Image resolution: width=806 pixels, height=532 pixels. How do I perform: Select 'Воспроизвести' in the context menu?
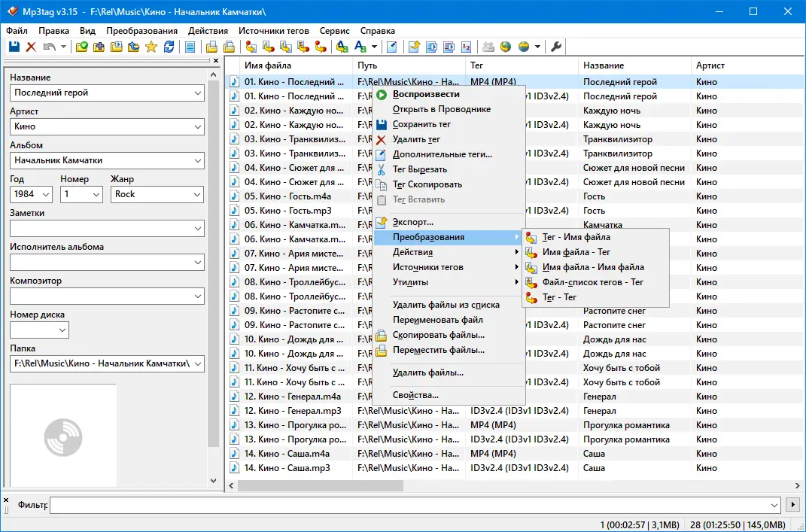(x=425, y=94)
